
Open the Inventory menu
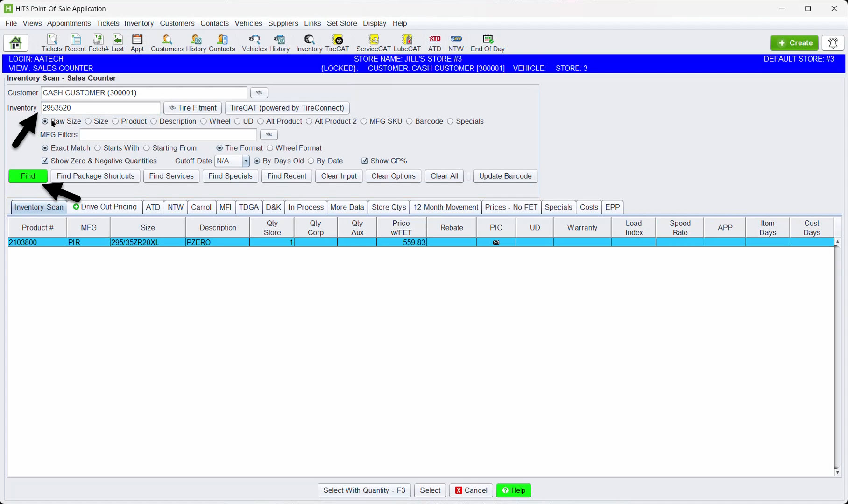pos(139,23)
